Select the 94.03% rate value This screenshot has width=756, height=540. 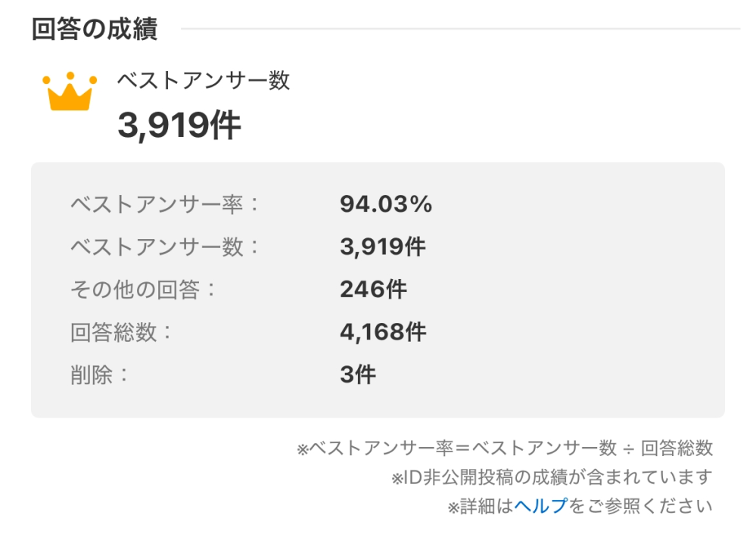tap(386, 203)
